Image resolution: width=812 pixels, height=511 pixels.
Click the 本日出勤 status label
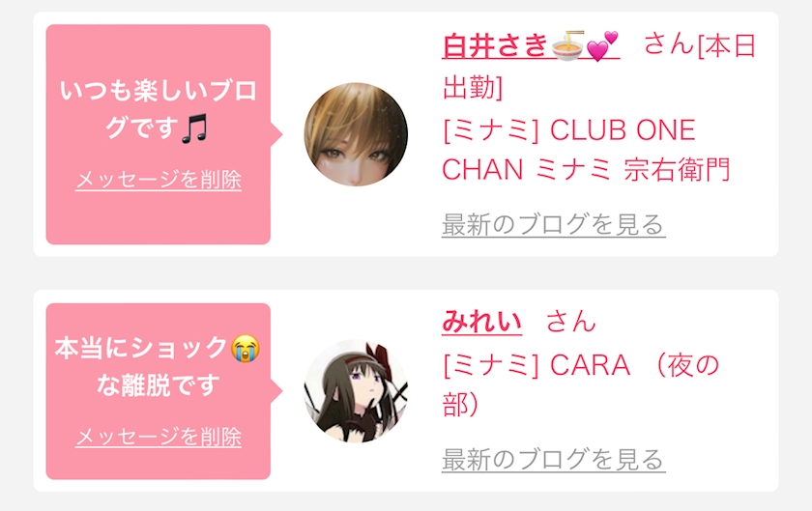point(599,67)
